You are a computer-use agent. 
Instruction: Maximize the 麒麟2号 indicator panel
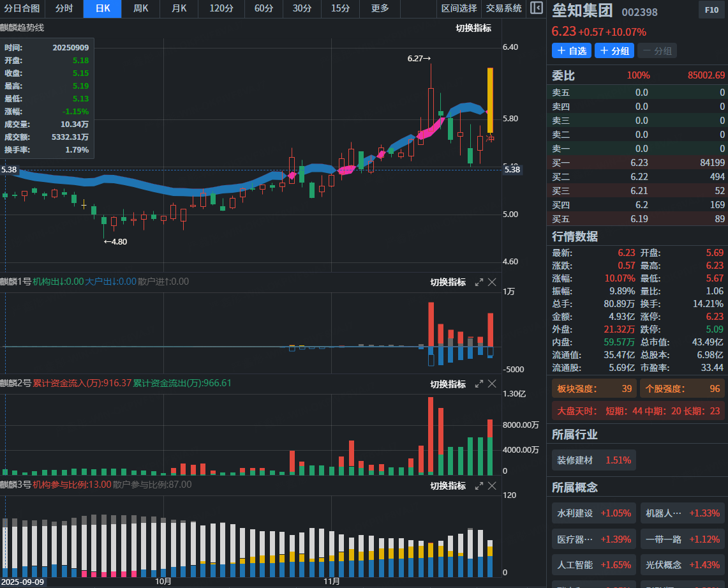coord(479,384)
